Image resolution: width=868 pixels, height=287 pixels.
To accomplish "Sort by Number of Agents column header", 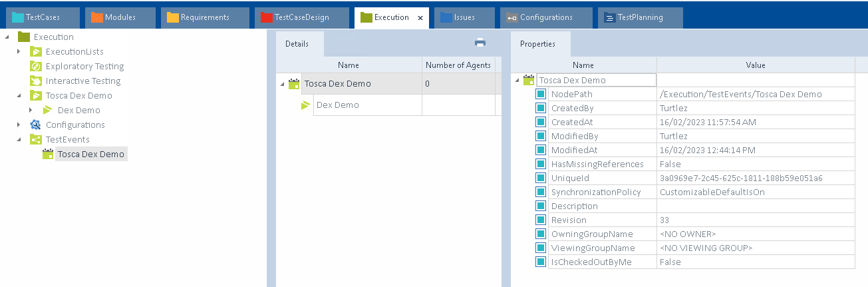I will coord(458,65).
